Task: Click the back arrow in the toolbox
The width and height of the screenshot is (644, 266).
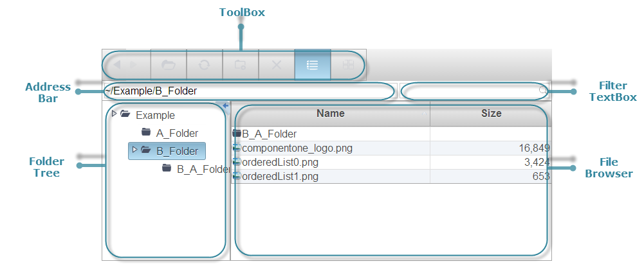Action: click(117, 65)
